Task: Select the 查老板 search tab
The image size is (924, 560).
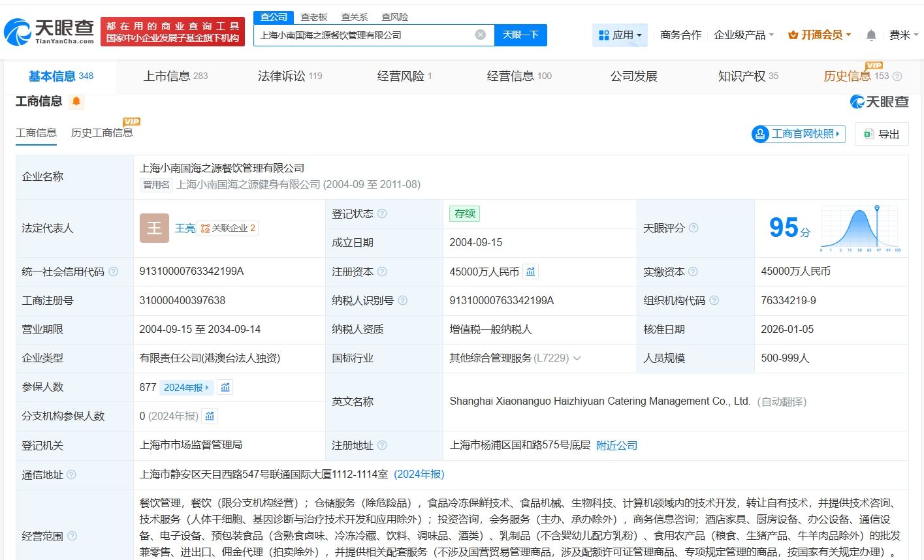Action: point(315,16)
